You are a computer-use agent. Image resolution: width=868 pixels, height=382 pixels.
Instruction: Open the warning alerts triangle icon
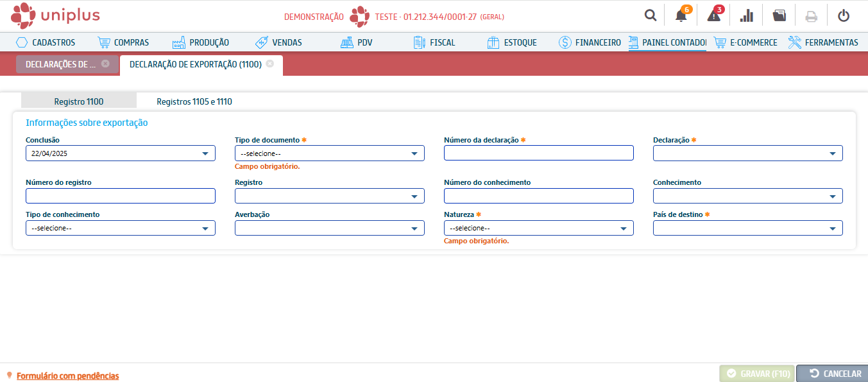click(x=713, y=16)
